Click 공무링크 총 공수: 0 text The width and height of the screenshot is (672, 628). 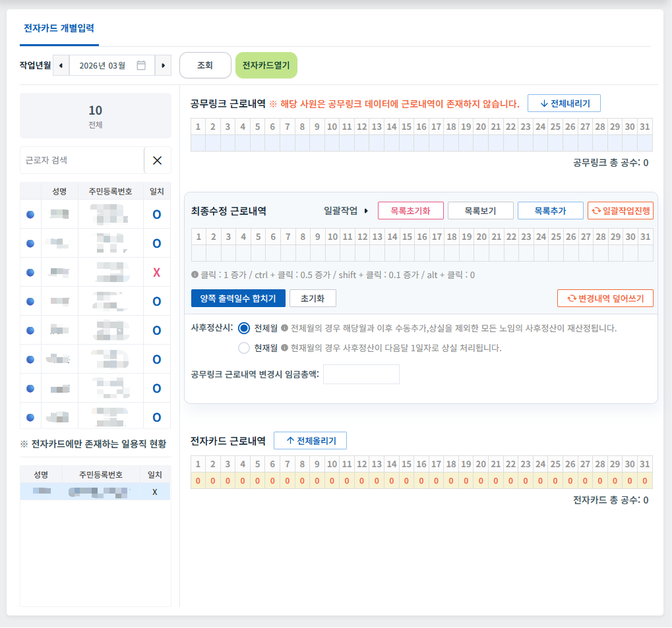click(x=611, y=163)
